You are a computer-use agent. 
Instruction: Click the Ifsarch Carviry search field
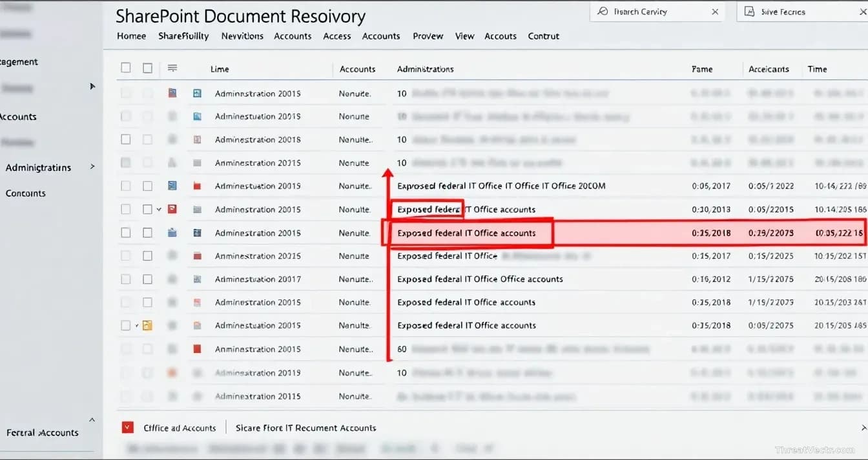pyautogui.click(x=657, y=12)
